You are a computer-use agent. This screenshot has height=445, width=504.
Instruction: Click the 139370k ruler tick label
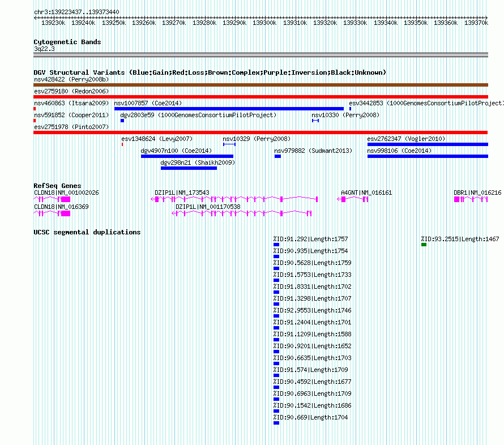[x=476, y=23]
